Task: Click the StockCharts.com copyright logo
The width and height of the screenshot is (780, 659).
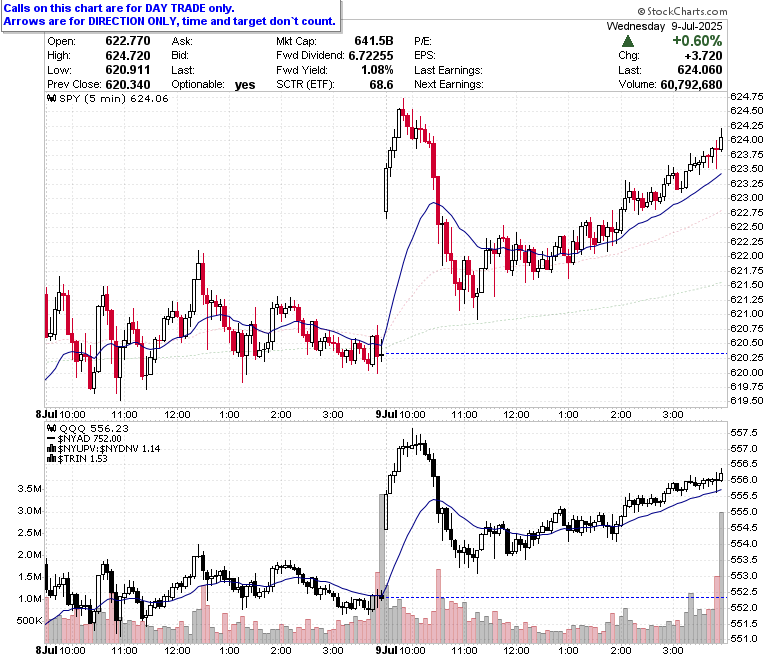Action: [682, 11]
